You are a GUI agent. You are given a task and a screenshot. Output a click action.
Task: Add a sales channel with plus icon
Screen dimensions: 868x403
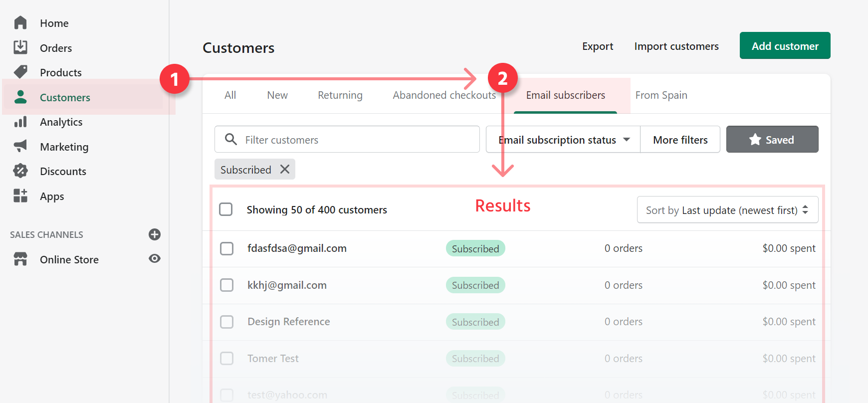click(x=155, y=234)
